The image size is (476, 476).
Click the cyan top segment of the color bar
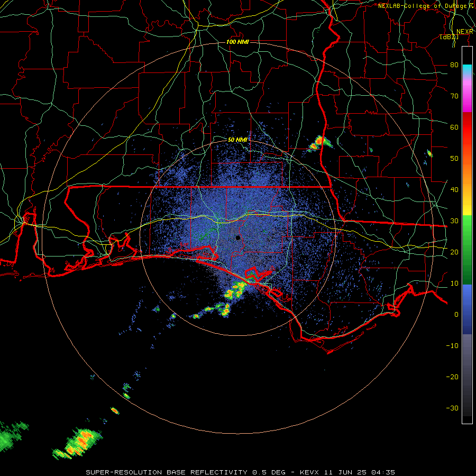(467, 70)
